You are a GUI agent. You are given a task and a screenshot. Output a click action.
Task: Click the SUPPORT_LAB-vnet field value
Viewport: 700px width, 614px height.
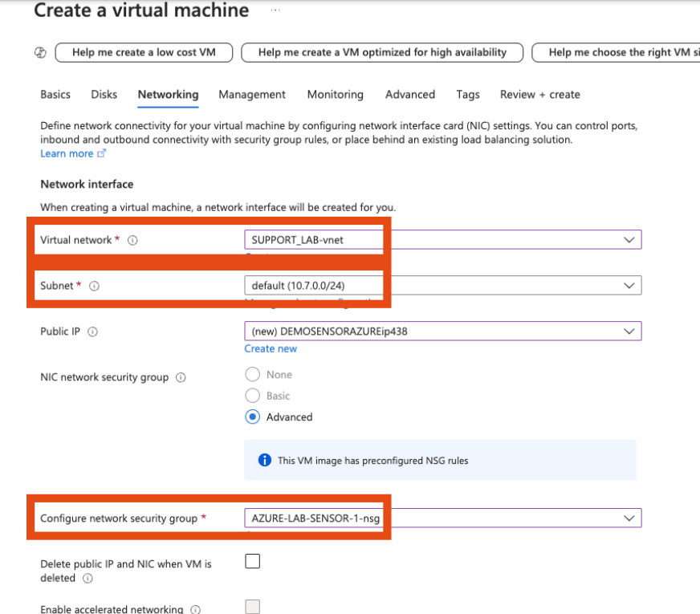coord(297,240)
